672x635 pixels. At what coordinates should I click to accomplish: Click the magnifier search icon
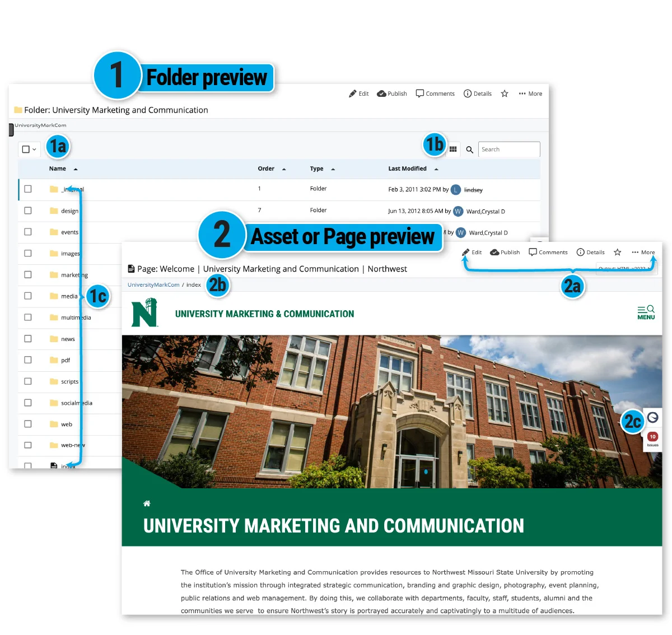(x=470, y=150)
